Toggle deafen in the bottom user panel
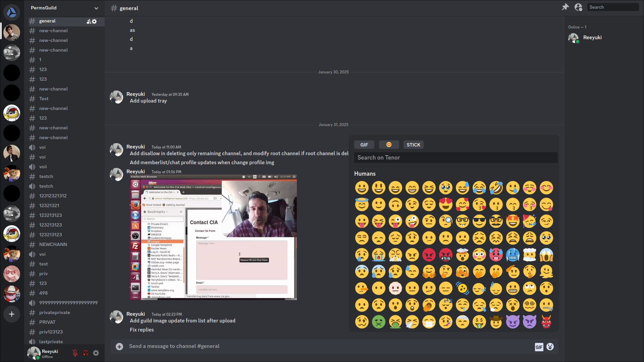The width and height of the screenshot is (644, 362). pyautogui.click(x=86, y=353)
